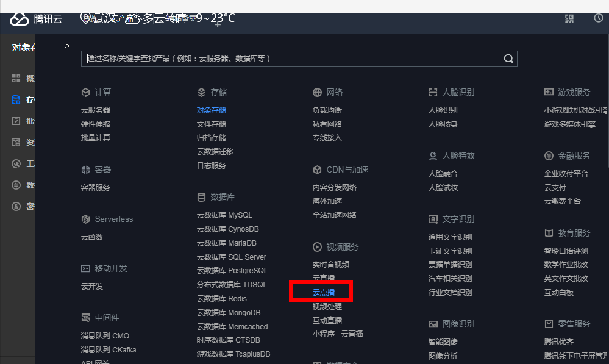The image size is (609, 364).
Task: Click the search magnifier icon
Action: pos(508,59)
